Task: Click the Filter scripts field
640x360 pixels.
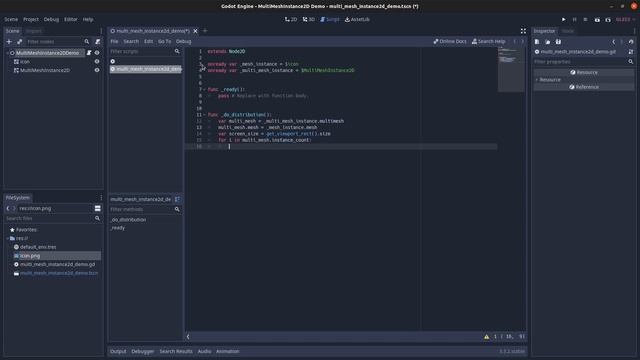Action: (x=145, y=51)
